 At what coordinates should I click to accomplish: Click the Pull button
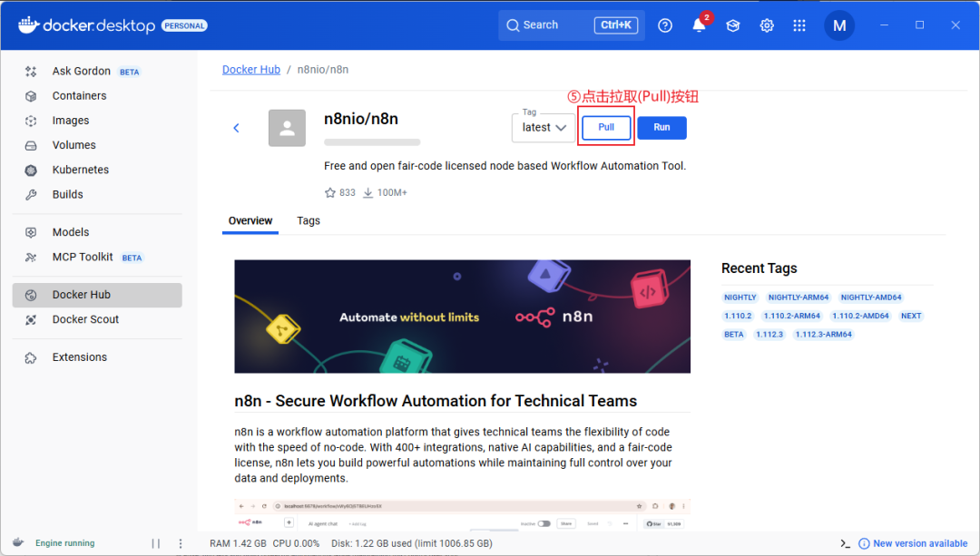(606, 128)
